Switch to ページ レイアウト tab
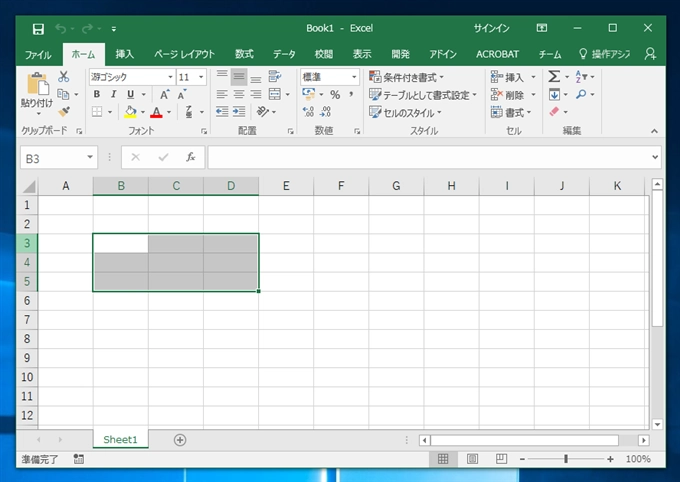Image resolution: width=680 pixels, height=482 pixels. pos(184,54)
